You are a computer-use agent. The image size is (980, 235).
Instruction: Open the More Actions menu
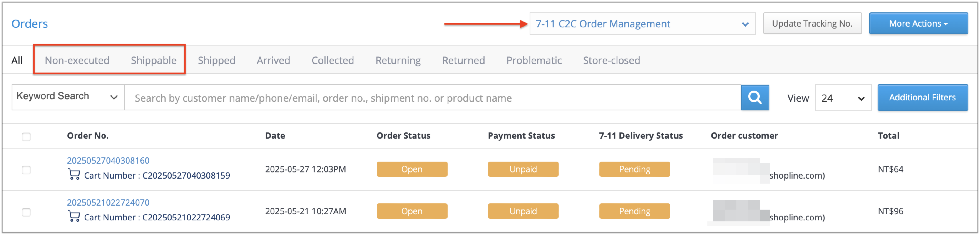[918, 23]
